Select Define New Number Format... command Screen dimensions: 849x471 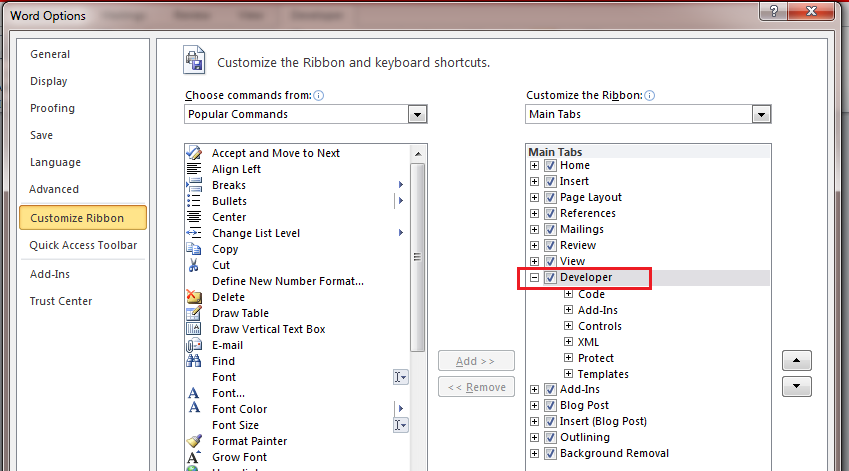[288, 281]
